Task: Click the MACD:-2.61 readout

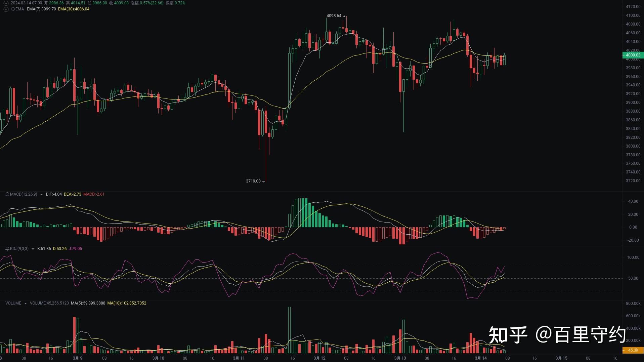Action: [94, 194]
